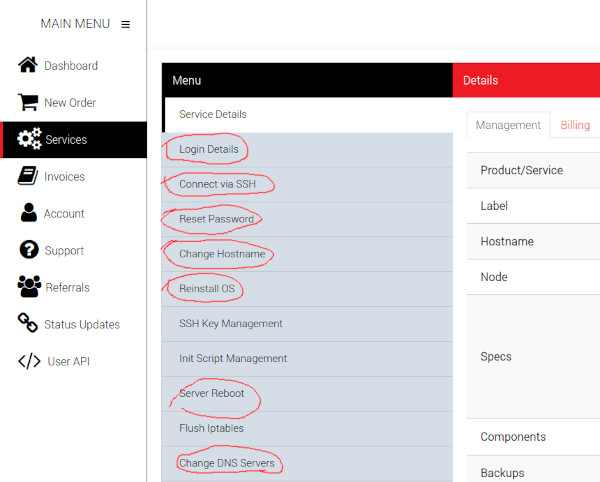Select the Management tab
The image size is (600, 482).
[x=508, y=125]
